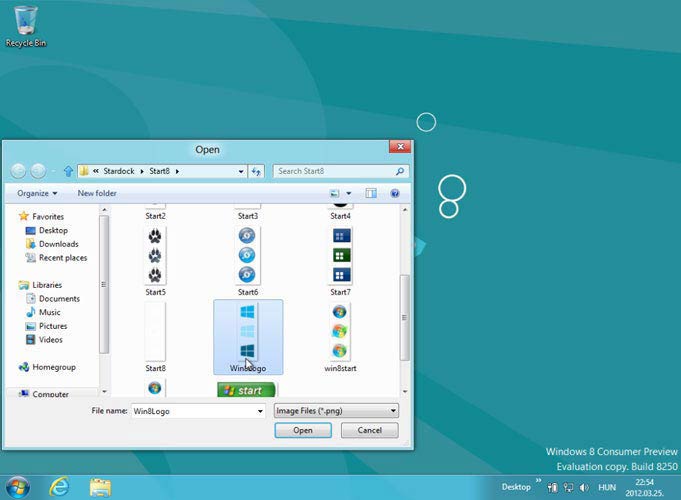Launch Internet Explorer from taskbar
Viewport: 681px width, 500px height.
[x=59, y=486]
